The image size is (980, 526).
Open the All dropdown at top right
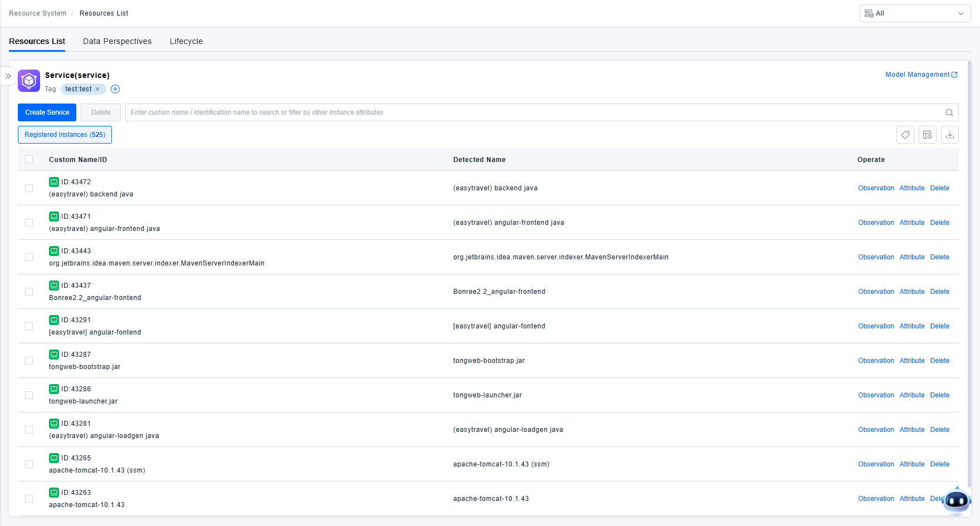coord(915,13)
